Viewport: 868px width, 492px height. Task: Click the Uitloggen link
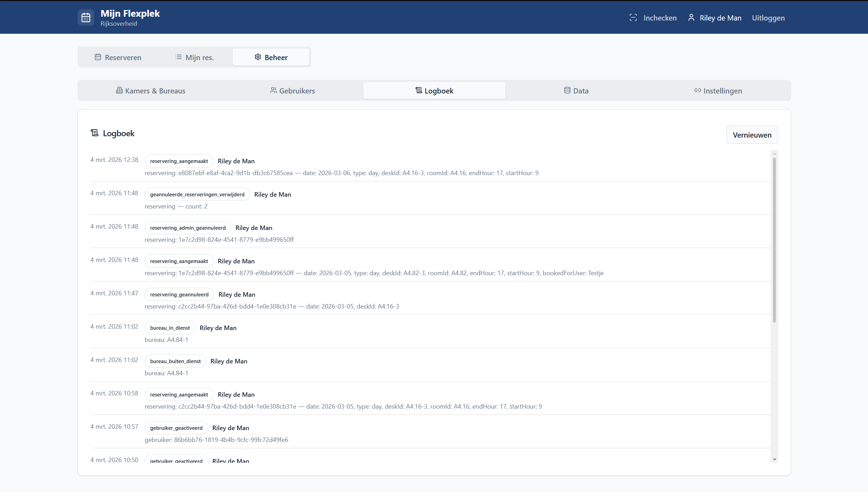pyautogui.click(x=768, y=18)
